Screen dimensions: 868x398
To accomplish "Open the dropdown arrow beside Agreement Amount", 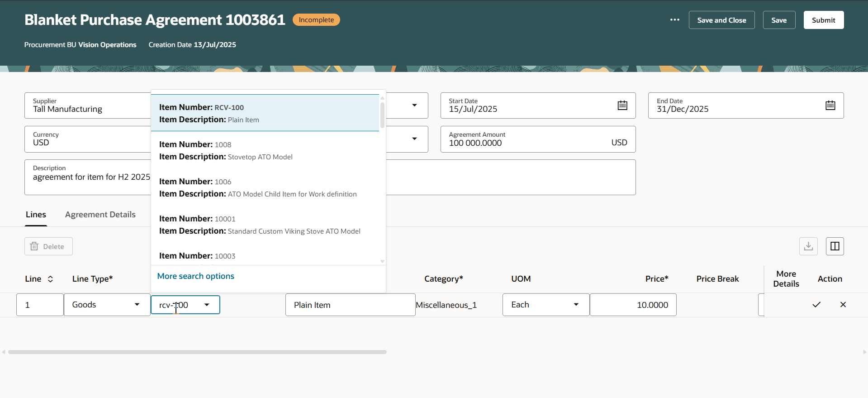I will click(x=414, y=139).
